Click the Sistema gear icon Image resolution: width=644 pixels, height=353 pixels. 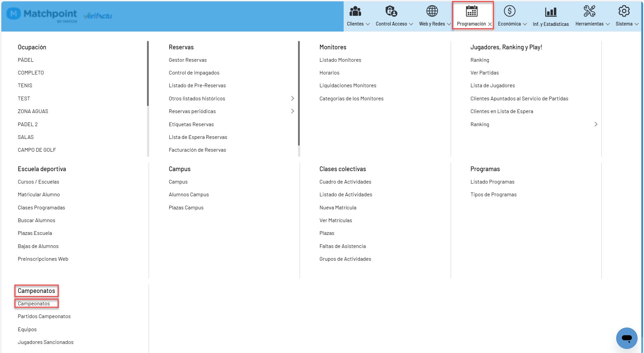click(x=624, y=11)
